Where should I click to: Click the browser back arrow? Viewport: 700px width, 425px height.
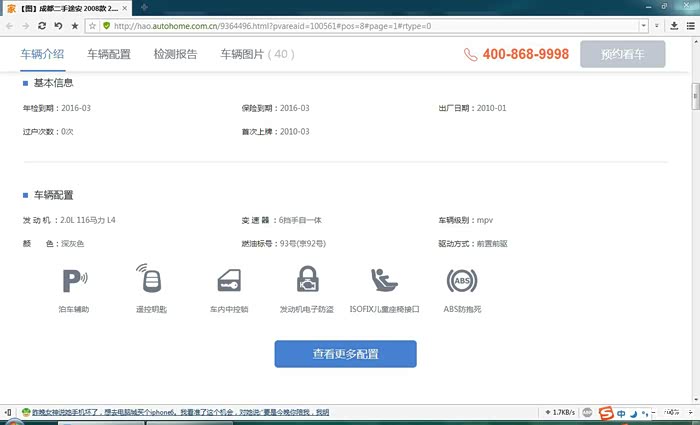[10, 25]
